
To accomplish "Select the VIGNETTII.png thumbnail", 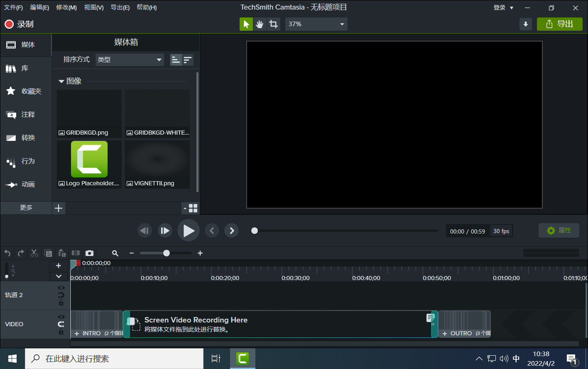I will pos(157,164).
